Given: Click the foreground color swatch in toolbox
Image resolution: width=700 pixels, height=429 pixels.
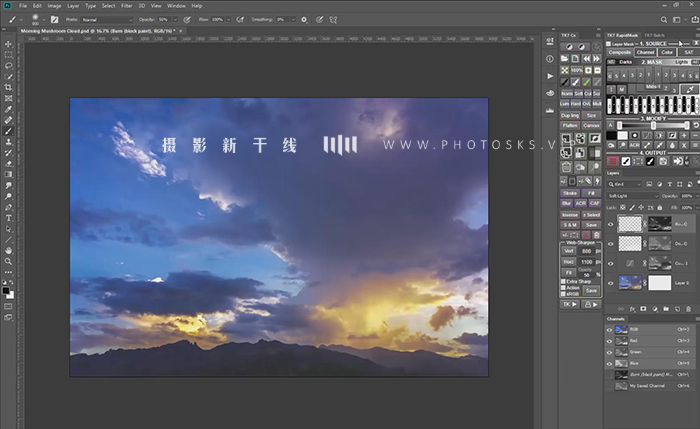Looking at the screenshot, I should tap(6, 291).
